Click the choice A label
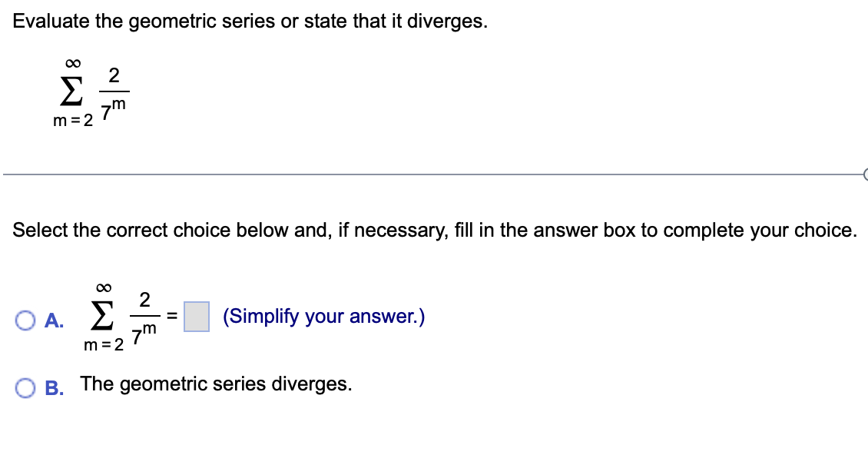Screen dimensions: 868x475 (53, 319)
